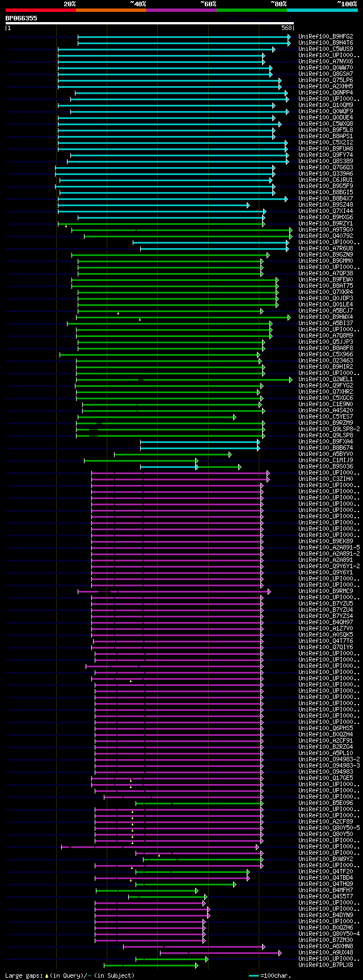Click the BP066355 query name

(22, 18)
